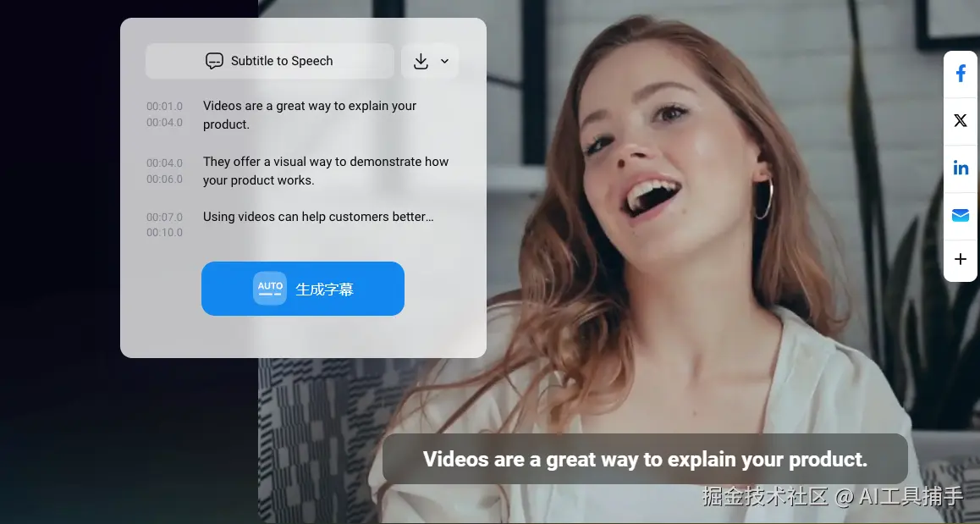Select subtitle line "Videos are a great way to explain your product."
The width and height of the screenshot is (980, 524).
pyautogui.click(x=310, y=115)
